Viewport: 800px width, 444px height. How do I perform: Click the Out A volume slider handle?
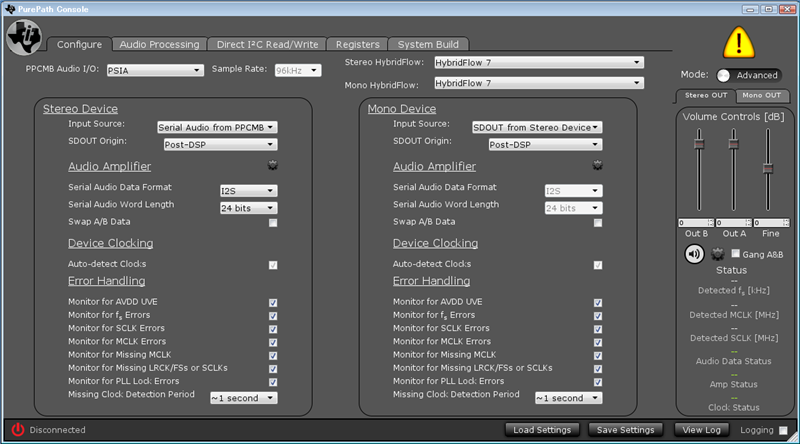(x=733, y=143)
